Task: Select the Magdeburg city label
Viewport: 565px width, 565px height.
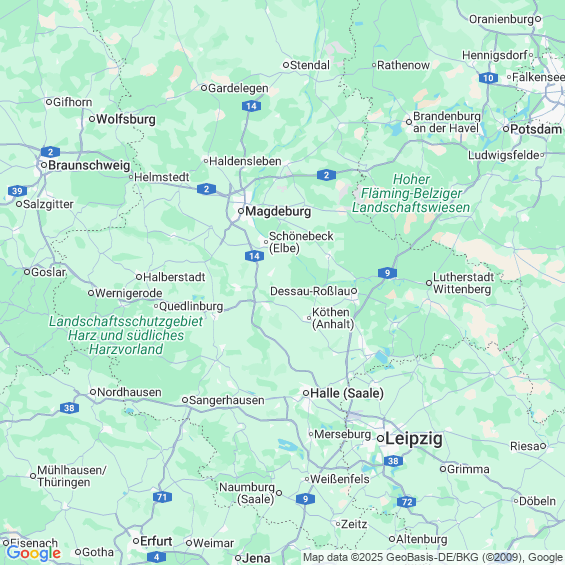Action: coord(278,212)
